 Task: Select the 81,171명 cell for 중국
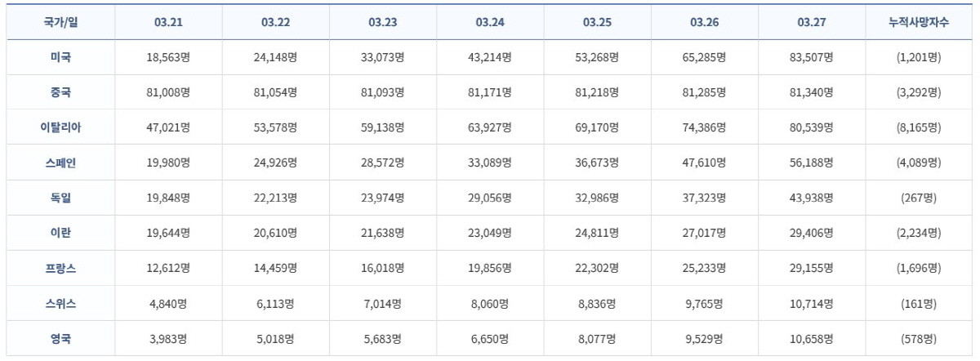coord(490,92)
